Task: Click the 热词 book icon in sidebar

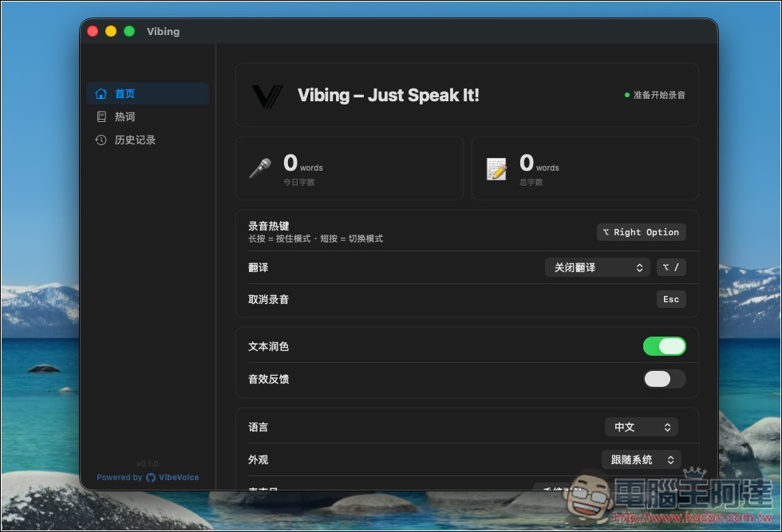Action: coord(101,116)
